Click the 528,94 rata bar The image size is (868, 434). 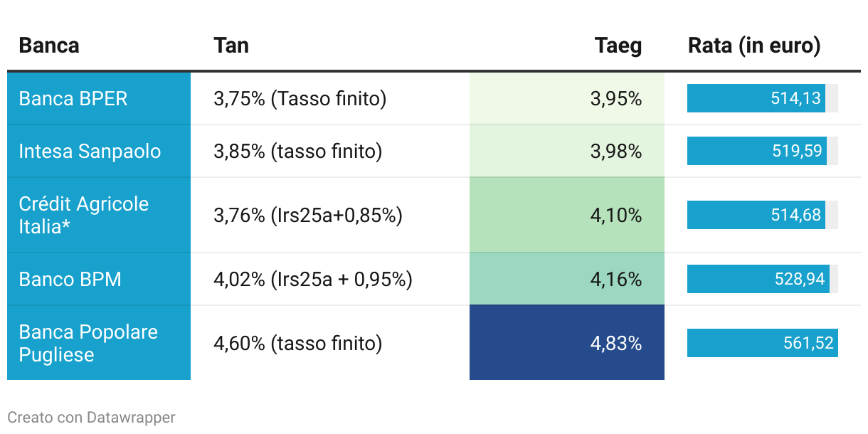click(x=758, y=279)
